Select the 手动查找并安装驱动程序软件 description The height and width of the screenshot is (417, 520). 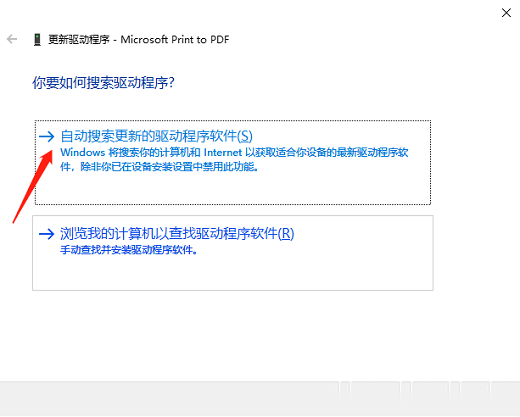[129, 250]
